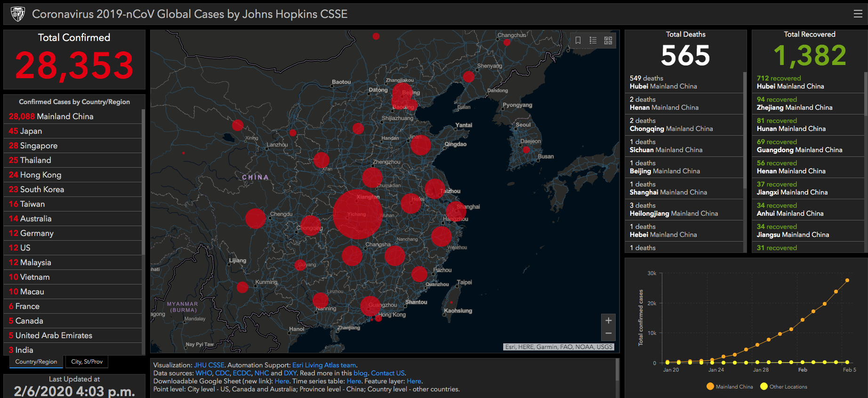868x398 pixels.
Task: Select 3 India in country list
Action: point(72,349)
